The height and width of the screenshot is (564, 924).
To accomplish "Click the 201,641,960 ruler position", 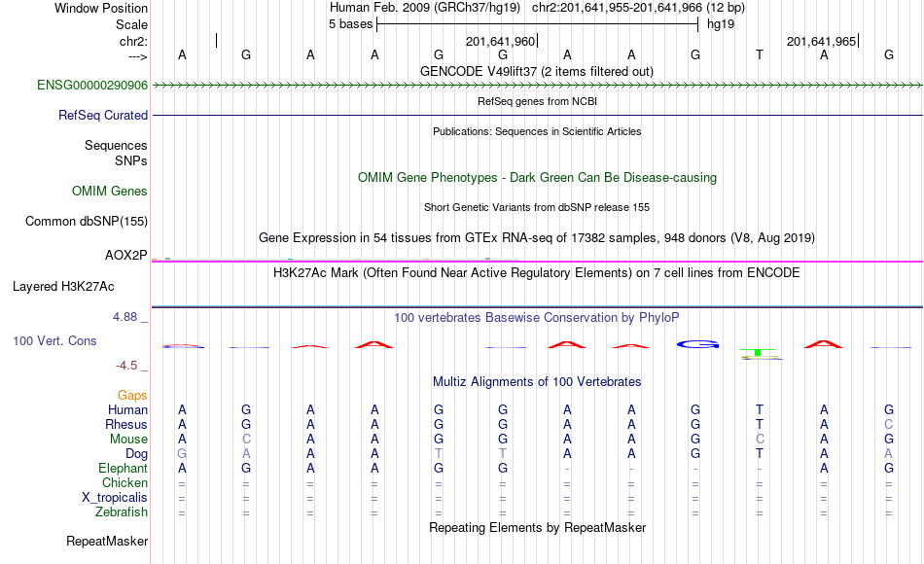I will point(500,41).
